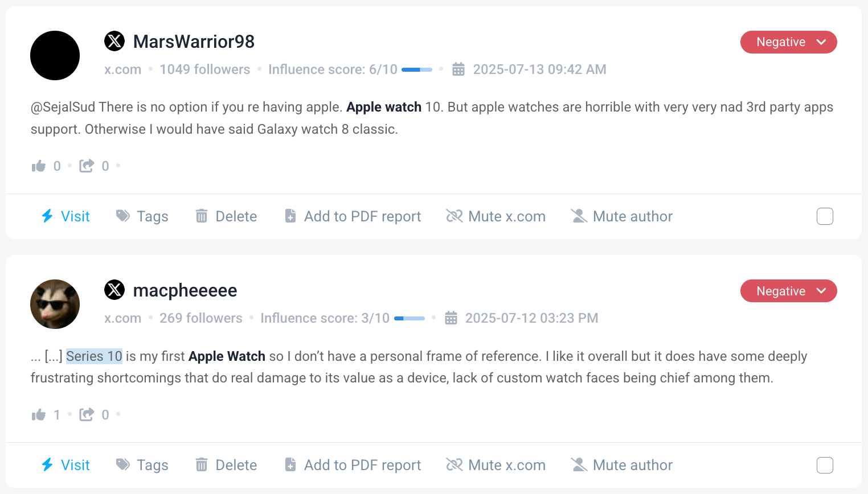Click 'Influence score: 3/10' label
This screenshot has width=868, height=494.
point(325,318)
